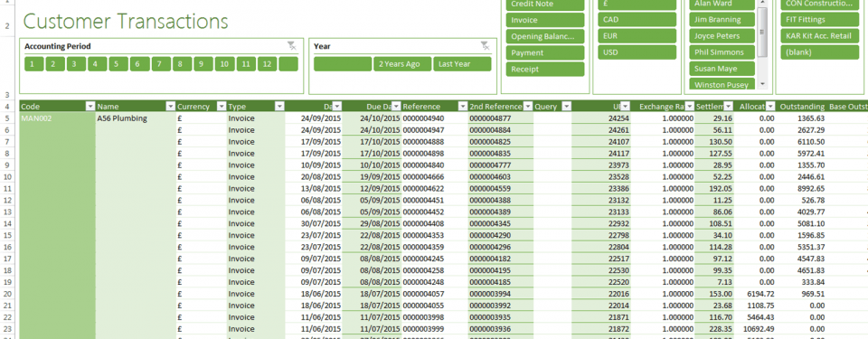Choose Jim Branning in the slicer
The width and height of the screenshot is (868, 339).
[722, 19]
